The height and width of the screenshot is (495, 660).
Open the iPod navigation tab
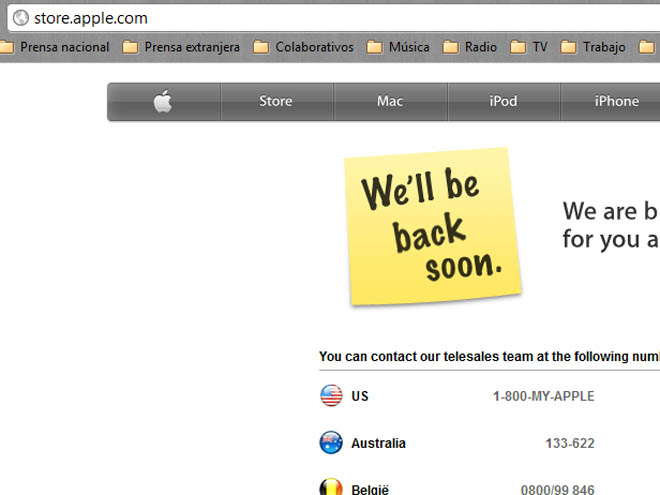(x=503, y=101)
